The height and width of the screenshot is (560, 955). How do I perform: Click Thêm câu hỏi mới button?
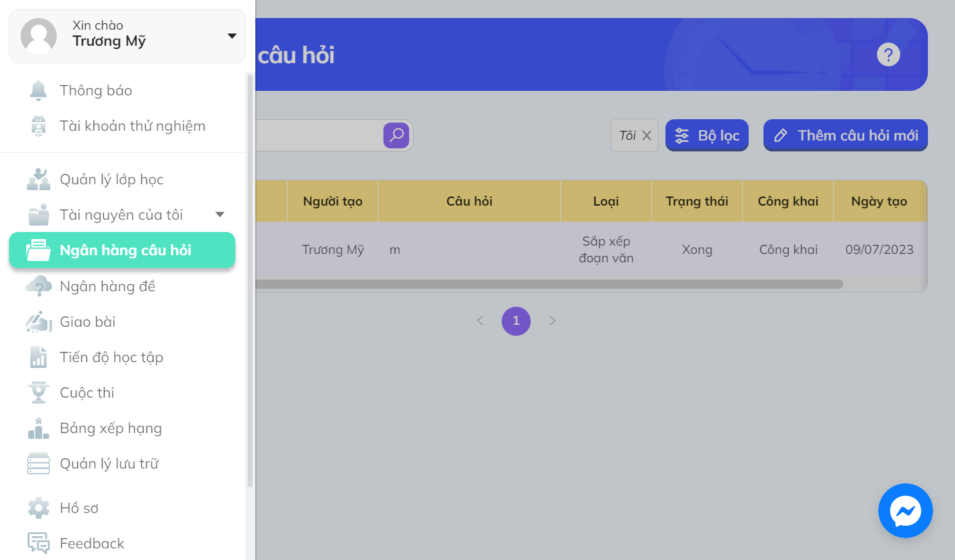(x=845, y=135)
